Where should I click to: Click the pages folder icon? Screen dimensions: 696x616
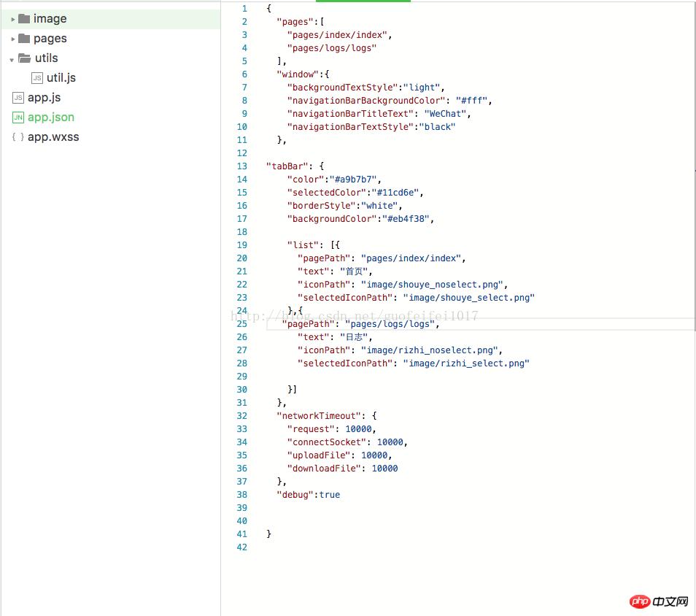click(24, 39)
